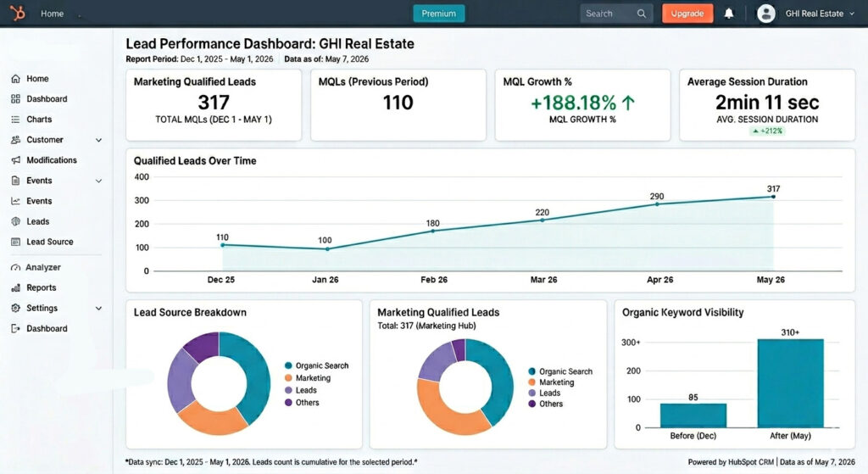
Task: Select Others legend in Lead Source Breakdown
Action: (x=302, y=403)
